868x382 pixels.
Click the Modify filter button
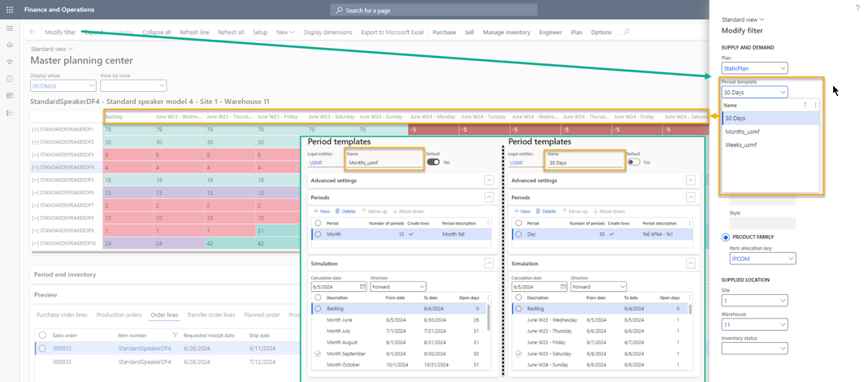60,33
